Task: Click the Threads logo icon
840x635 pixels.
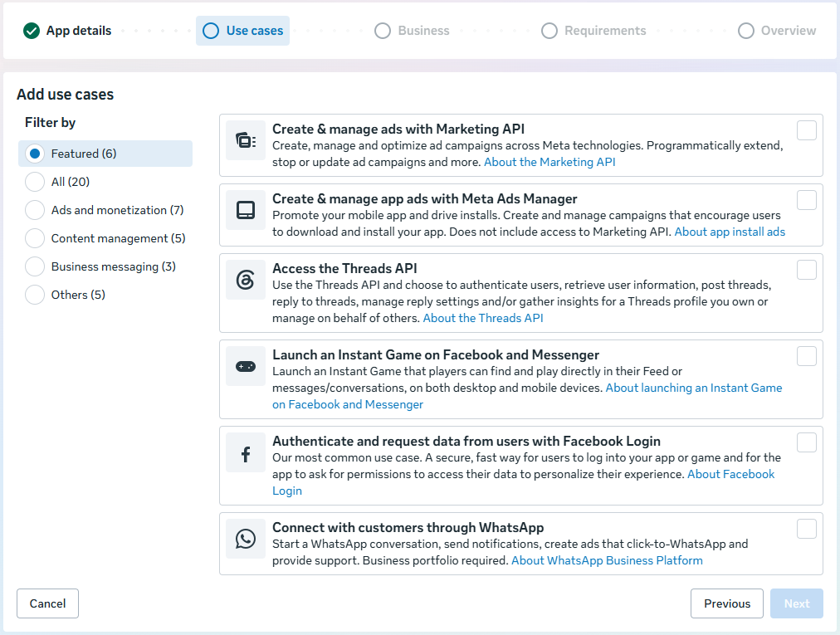Action: [x=246, y=280]
